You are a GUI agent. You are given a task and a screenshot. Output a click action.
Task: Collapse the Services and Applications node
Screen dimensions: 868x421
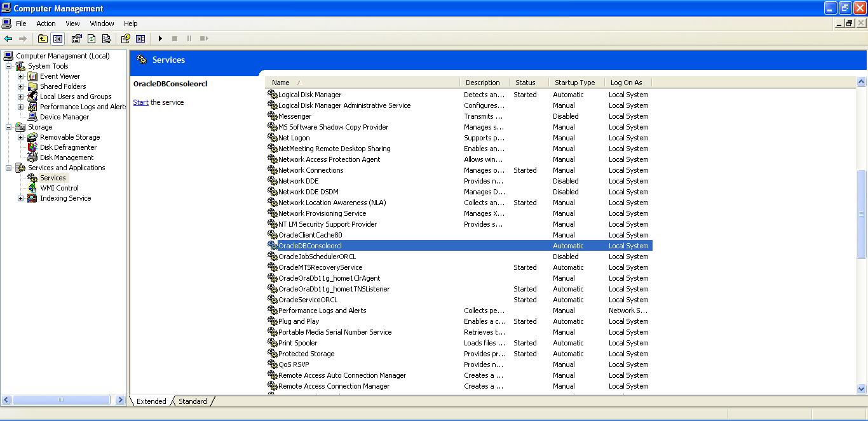9,168
